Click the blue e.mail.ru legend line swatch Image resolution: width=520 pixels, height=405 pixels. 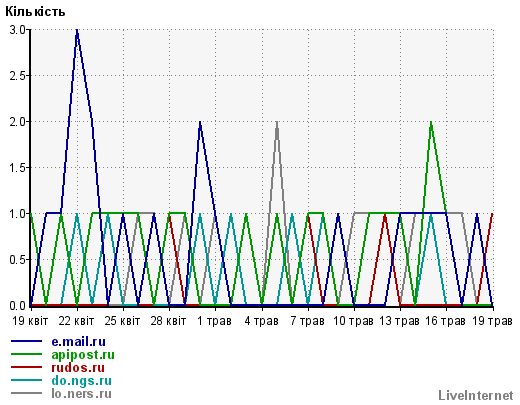tap(27, 341)
